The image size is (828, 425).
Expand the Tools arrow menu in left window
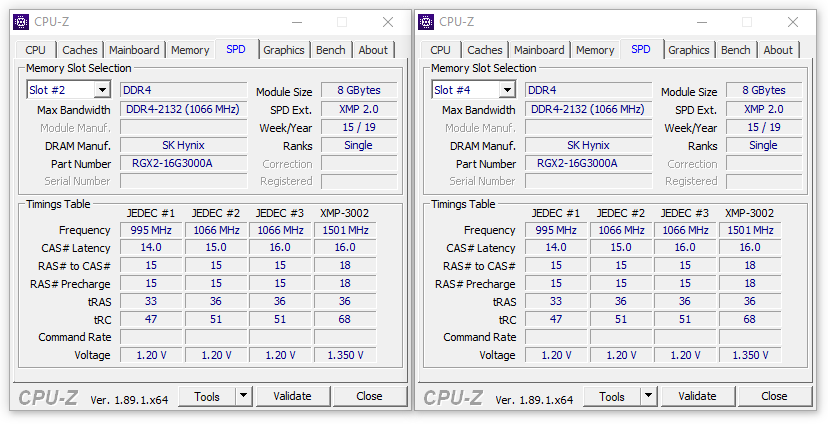pos(243,396)
